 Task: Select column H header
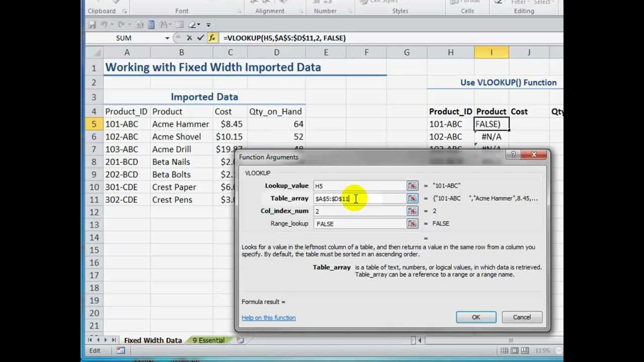[x=450, y=52]
